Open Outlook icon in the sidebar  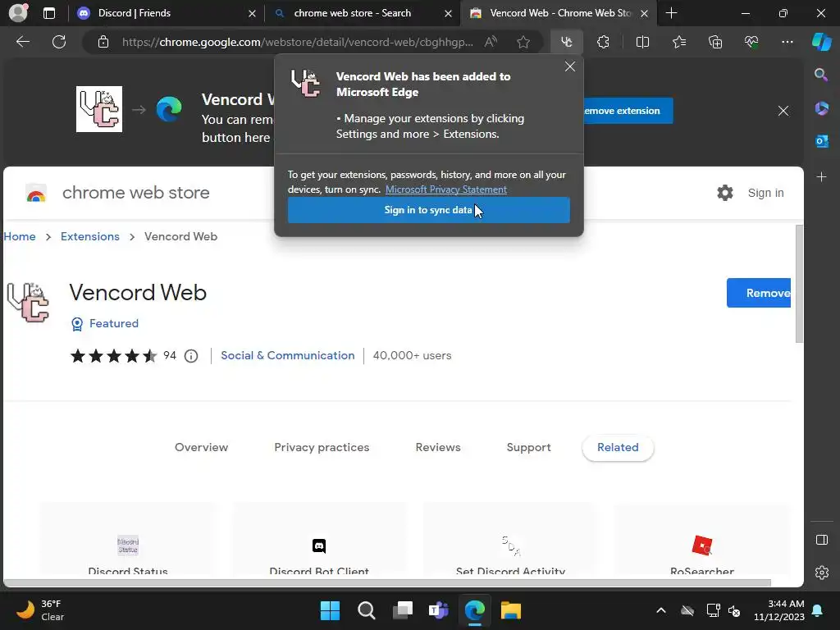(x=821, y=141)
